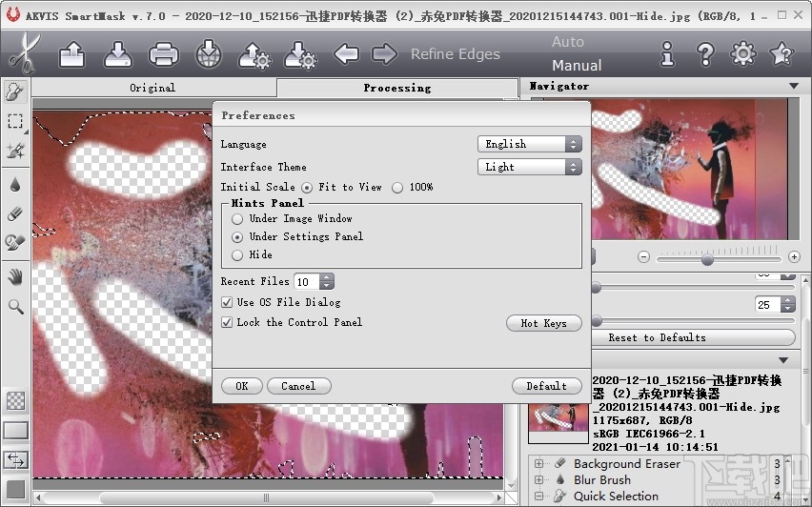Choose Hide hints panel option

tap(237, 255)
